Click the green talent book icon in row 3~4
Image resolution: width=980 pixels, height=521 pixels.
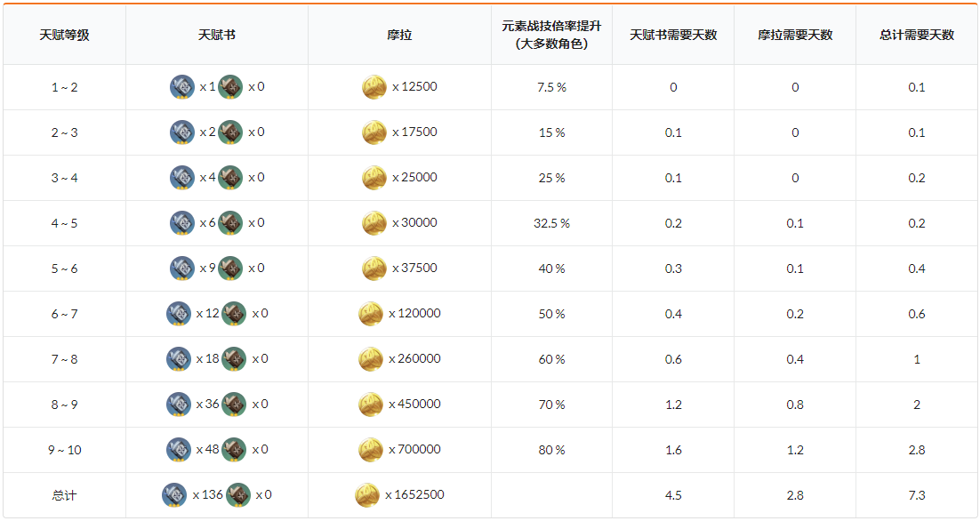point(230,178)
